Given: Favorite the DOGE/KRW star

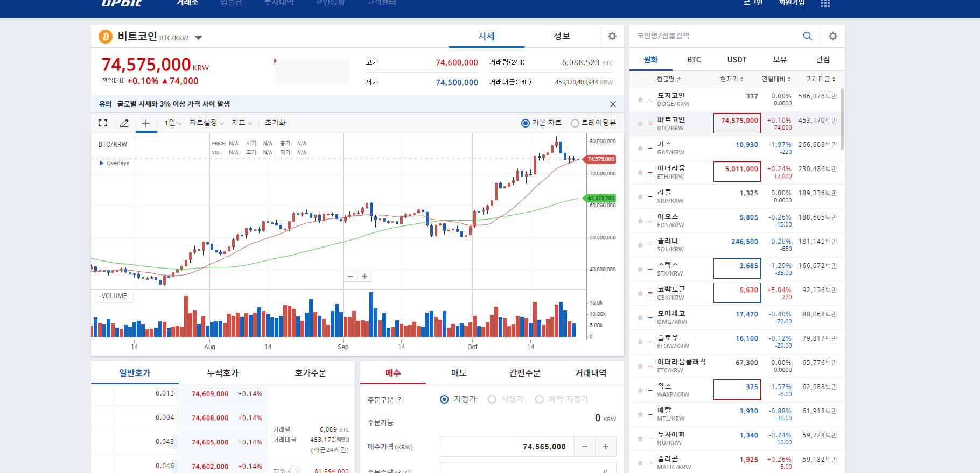Looking at the screenshot, I should 640,100.
